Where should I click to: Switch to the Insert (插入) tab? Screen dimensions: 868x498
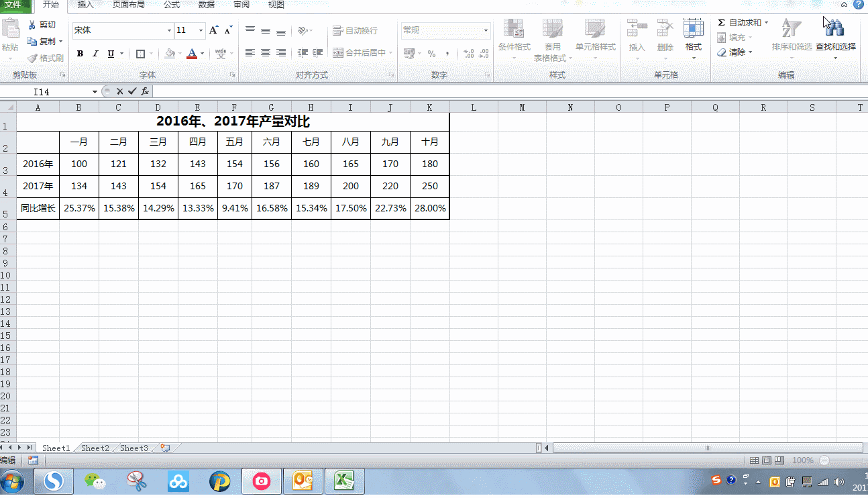click(x=86, y=5)
